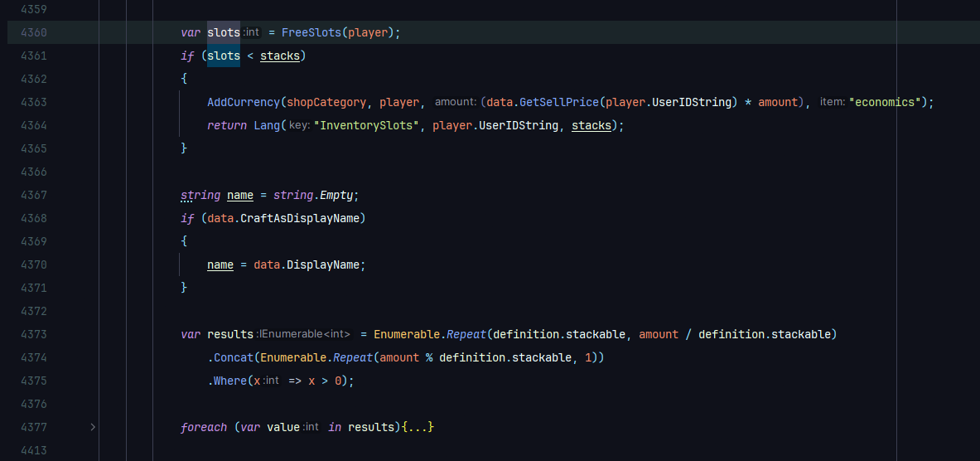Click the collapsed {...} placeholder after results)
980x461 pixels.
coord(418,427)
